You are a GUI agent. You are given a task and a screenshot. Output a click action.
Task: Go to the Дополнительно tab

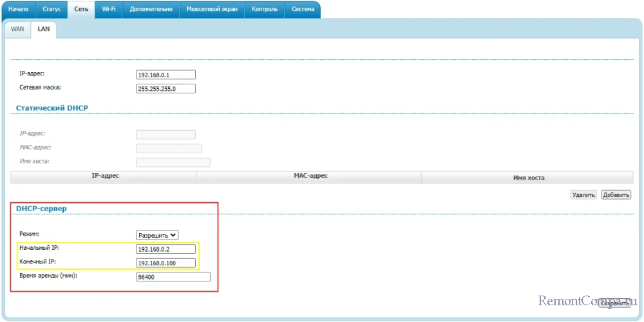point(151,10)
